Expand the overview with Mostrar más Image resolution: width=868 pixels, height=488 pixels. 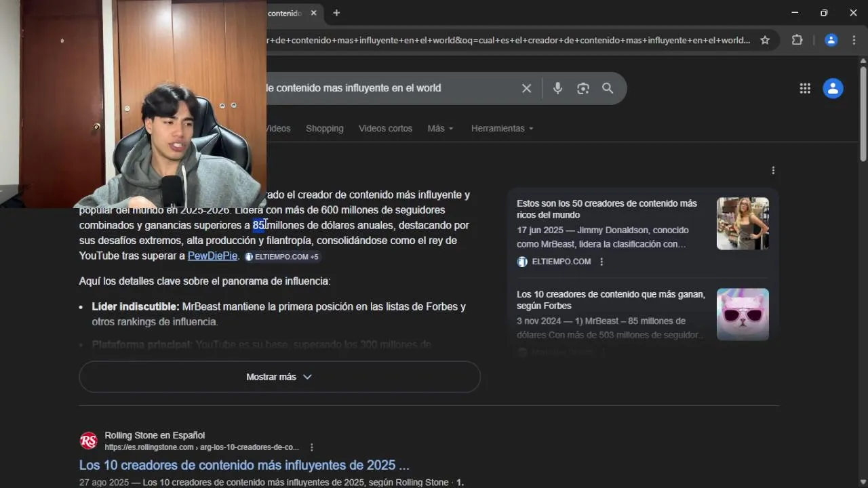[279, 377]
